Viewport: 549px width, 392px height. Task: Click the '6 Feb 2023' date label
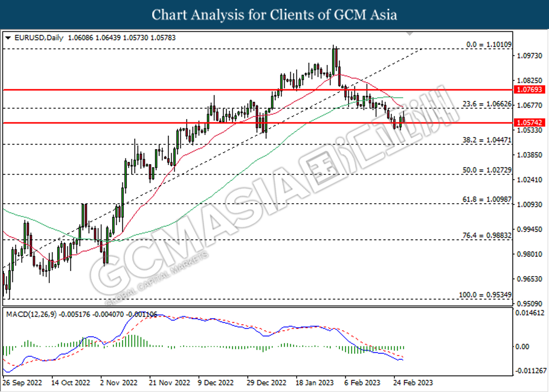pyautogui.click(x=362, y=383)
